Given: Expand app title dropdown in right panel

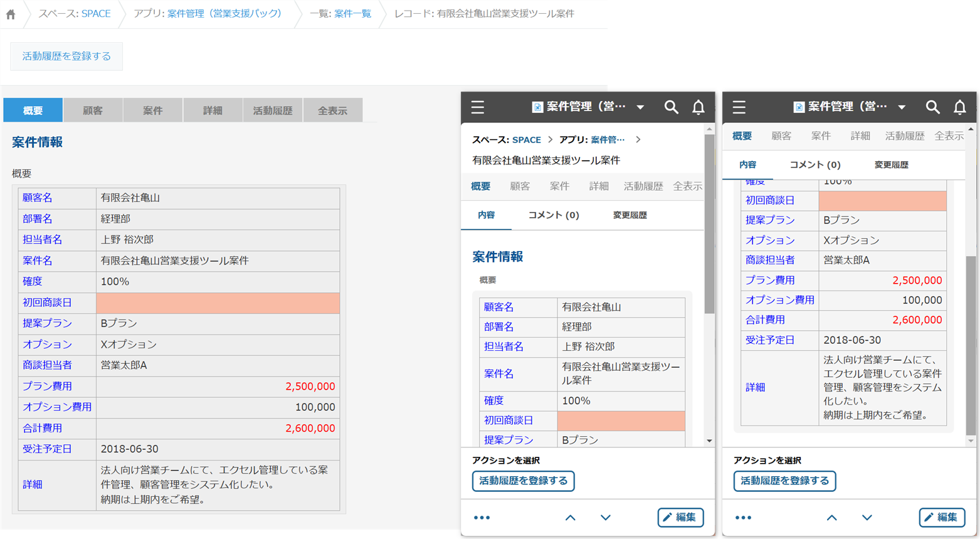Looking at the screenshot, I should (x=902, y=107).
